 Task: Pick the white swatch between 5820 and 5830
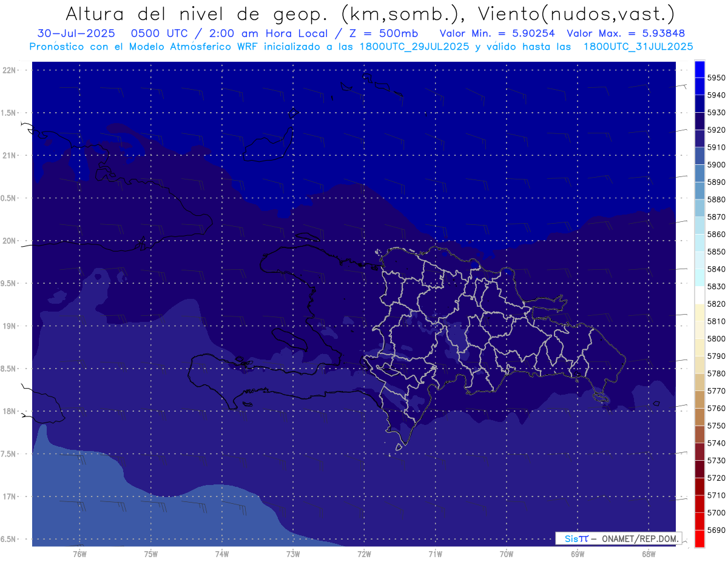tap(699, 295)
